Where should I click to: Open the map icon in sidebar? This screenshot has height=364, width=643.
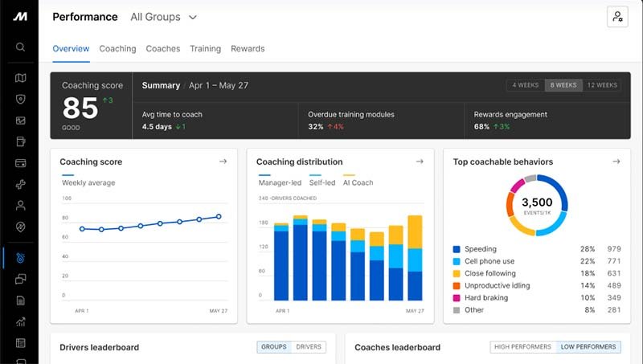20,78
